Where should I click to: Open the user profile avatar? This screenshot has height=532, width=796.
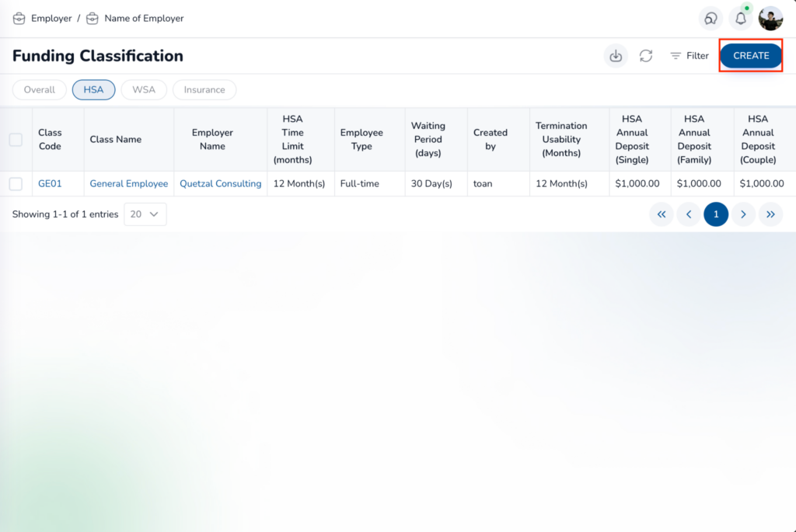pyautogui.click(x=770, y=19)
